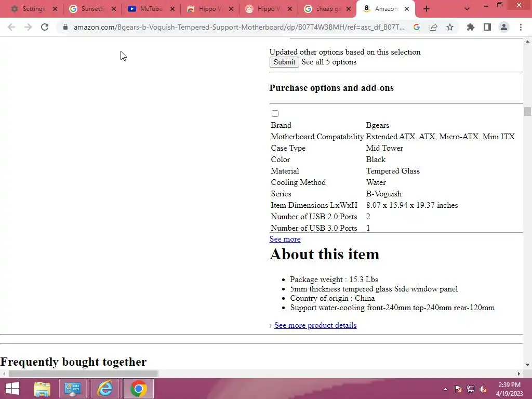This screenshot has height=399, width=532.
Task: Close the Sunsetting tab
Action: [114, 9]
